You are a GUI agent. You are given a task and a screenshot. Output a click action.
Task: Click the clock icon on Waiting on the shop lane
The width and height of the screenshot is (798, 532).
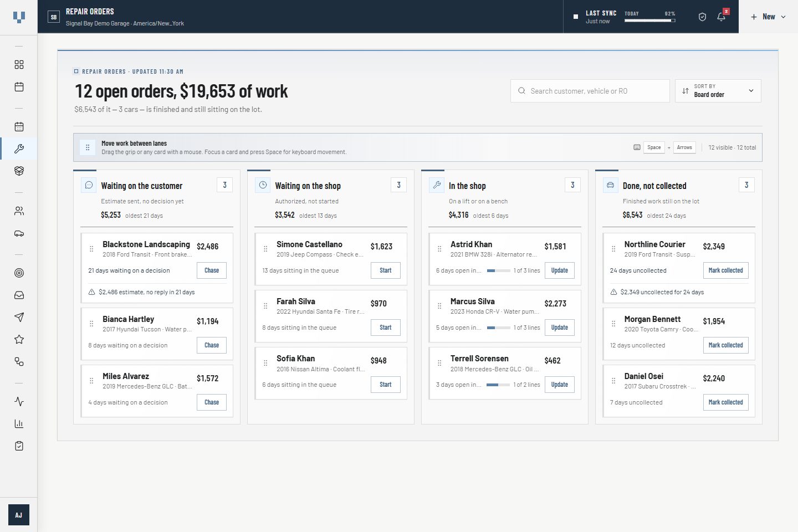click(263, 185)
